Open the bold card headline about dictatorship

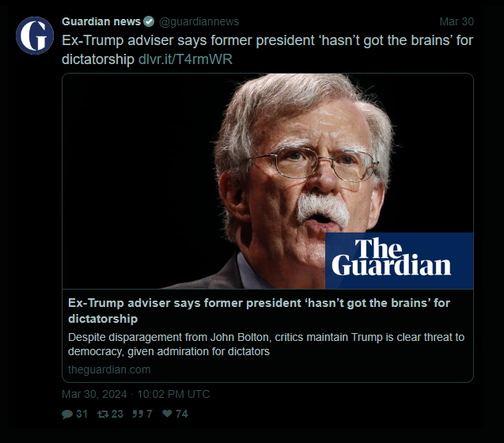[x=259, y=311]
